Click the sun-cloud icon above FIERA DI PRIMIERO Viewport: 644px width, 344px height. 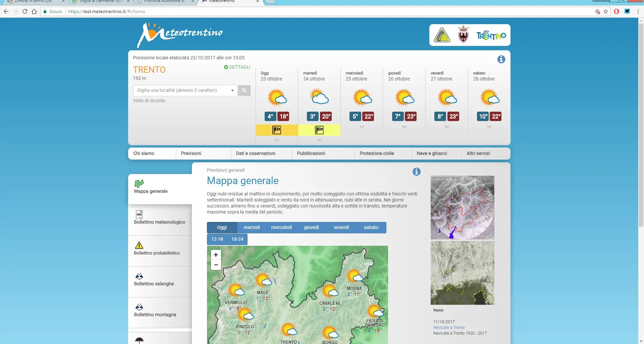375,311
